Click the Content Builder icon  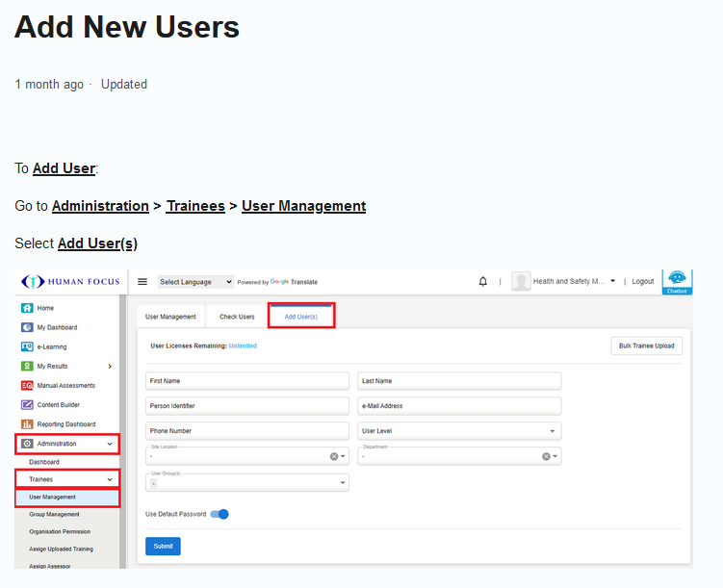[27, 405]
